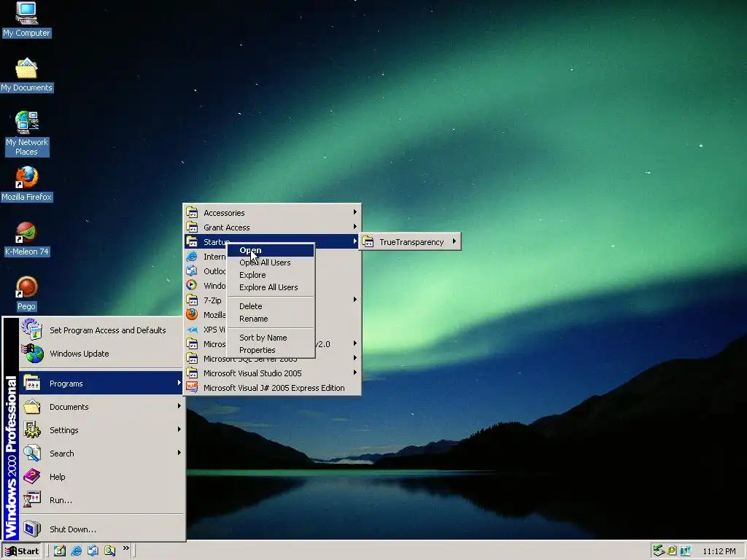Click the Programs submenu arrow
The width and height of the screenshot is (747, 560).
click(x=179, y=382)
